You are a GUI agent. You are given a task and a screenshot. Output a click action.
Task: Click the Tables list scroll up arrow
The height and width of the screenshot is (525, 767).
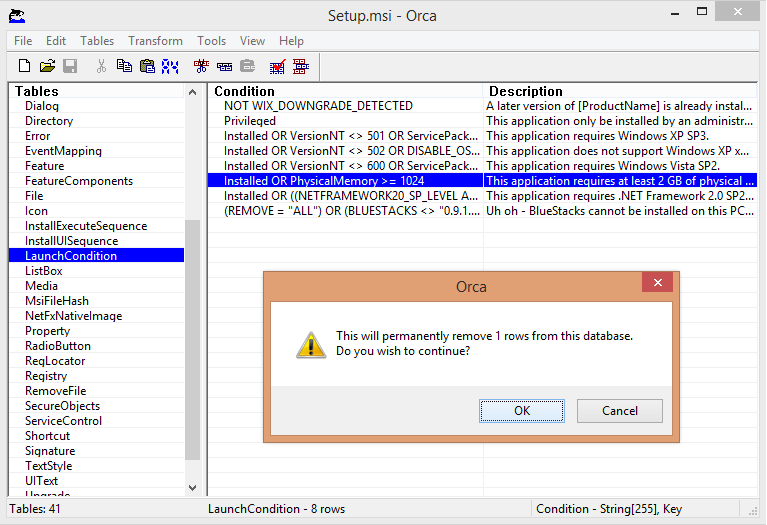click(x=193, y=92)
